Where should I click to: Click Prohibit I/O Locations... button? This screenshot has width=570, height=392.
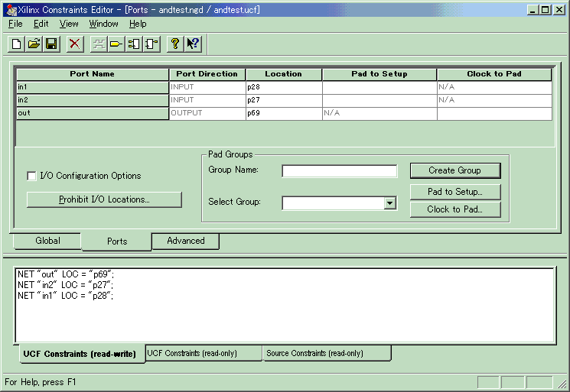pyautogui.click(x=104, y=199)
